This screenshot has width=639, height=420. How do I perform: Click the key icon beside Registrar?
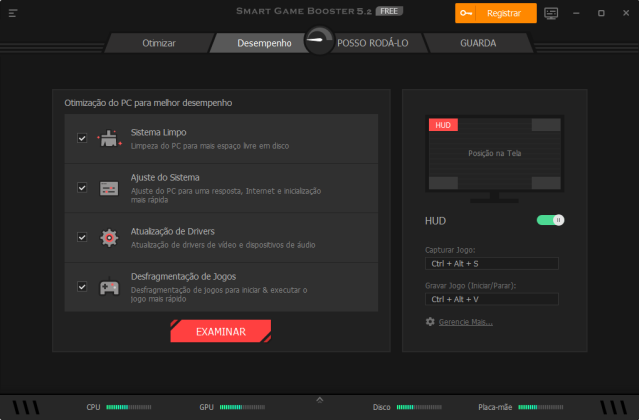pyautogui.click(x=466, y=13)
